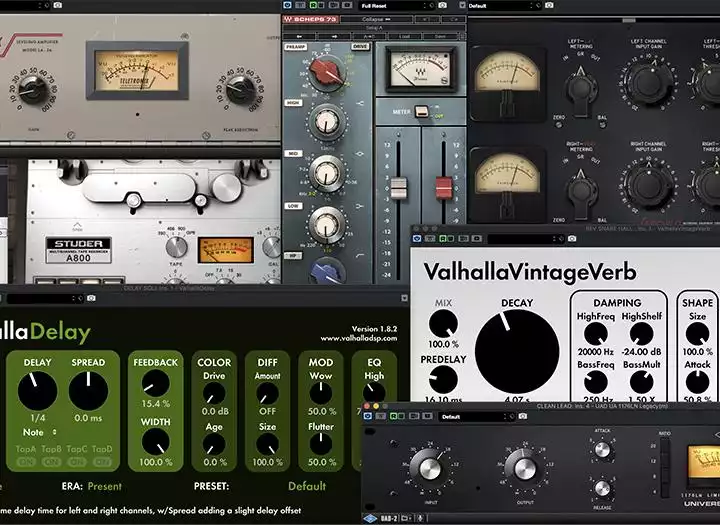Click the high shelf curve icon next to HIGH knob
The image size is (720, 525).
[x=360, y=104]
